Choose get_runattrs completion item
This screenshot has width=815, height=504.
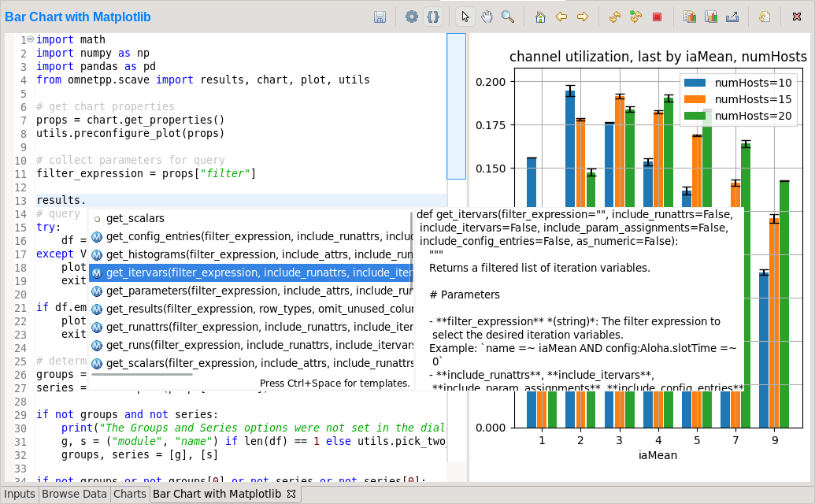coord(250,327)
